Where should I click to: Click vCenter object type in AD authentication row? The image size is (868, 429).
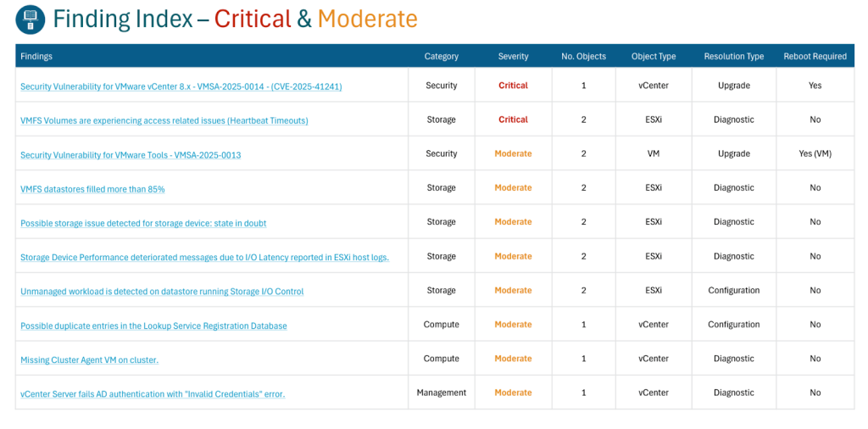[x=654, y=393]
